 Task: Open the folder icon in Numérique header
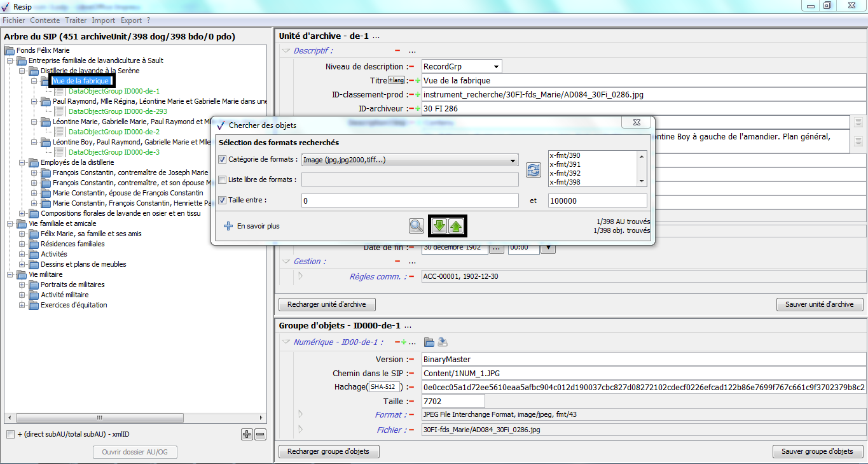click(429, 342)
